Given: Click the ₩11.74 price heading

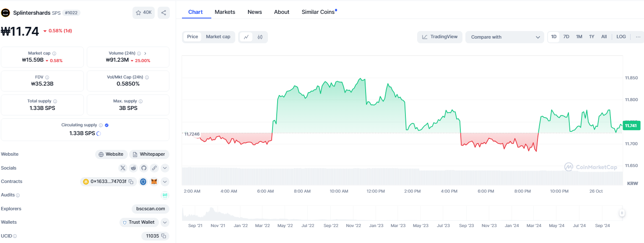Looking at the screenshot, I should pyautogui.click(x=20, y=31).
